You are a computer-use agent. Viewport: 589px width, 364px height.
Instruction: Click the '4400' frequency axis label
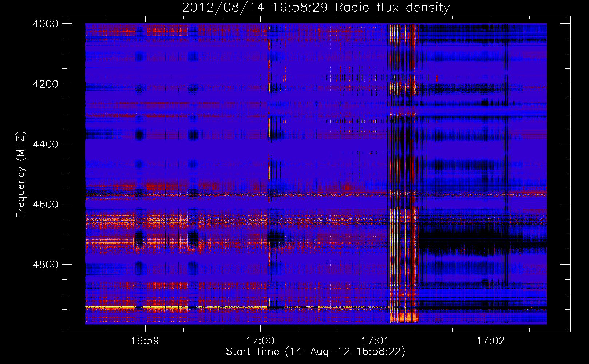(46, 144)
